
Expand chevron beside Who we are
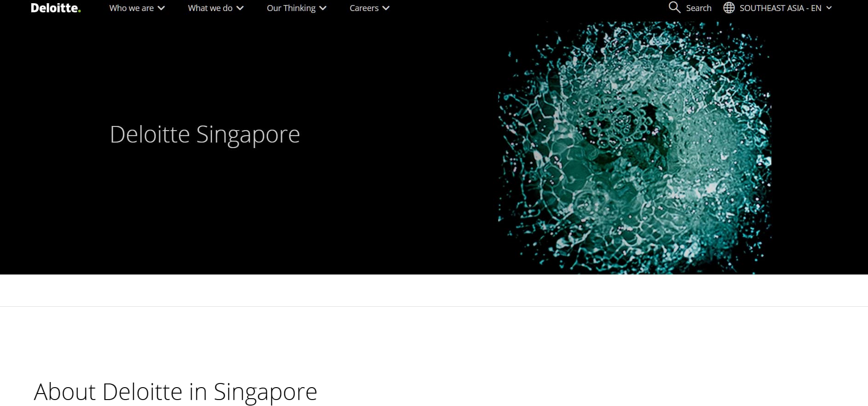pos(161,8)
